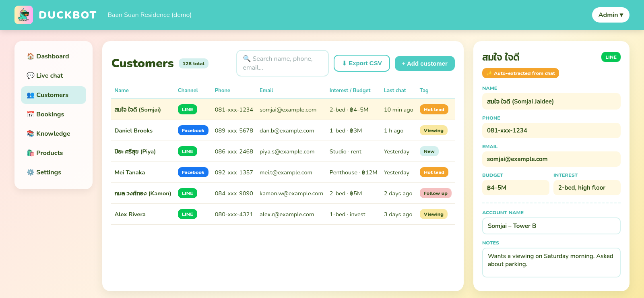Viewport: 644px width, 298px height.
Task: Select the Daniel Brooks row name
Action: [x=134, y=130]
